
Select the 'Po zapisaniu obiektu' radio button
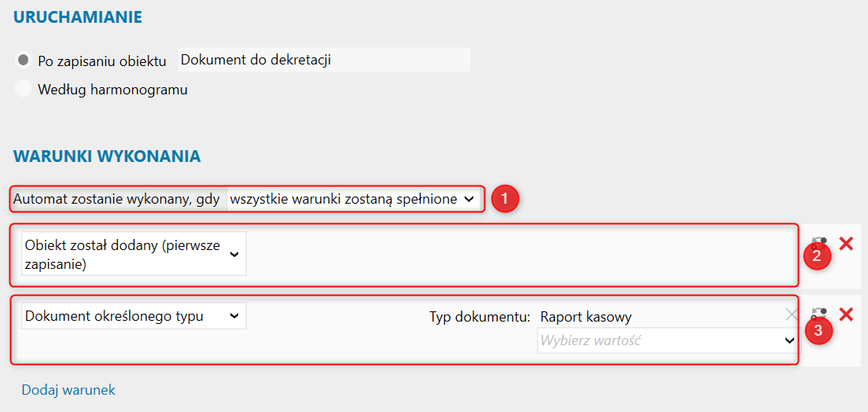tap(24, 61)
